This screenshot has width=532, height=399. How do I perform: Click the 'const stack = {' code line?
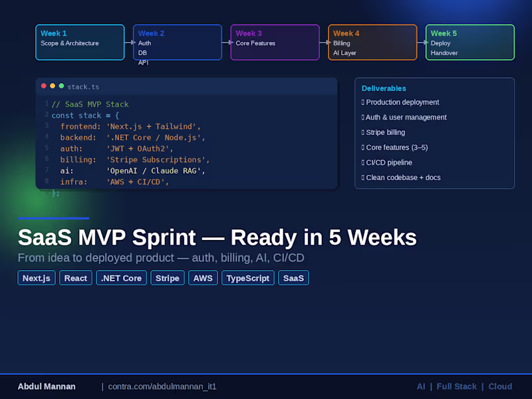tap(85, 115)
